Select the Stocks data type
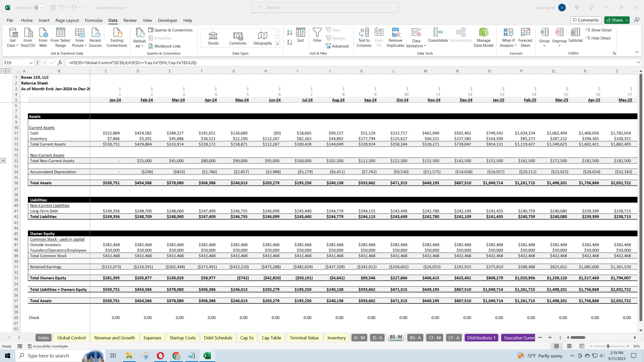This screenshot has width=644, height=362. [x=213, y=38]
